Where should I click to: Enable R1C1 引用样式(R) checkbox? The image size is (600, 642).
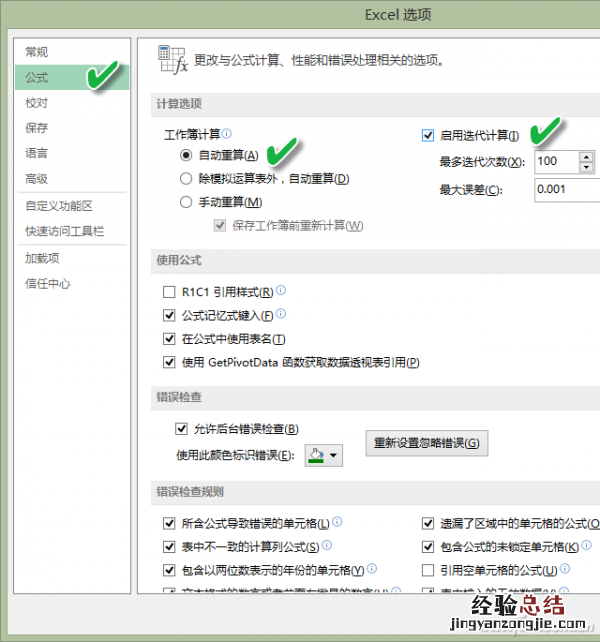click(169, 292)
